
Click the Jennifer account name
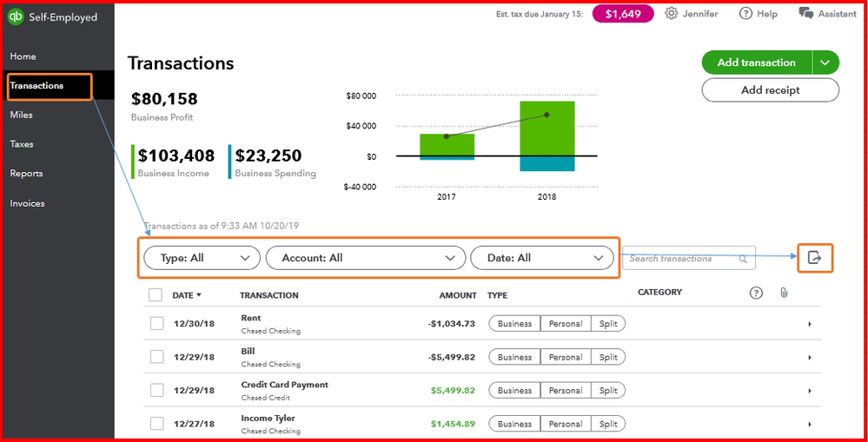pos(699,14)
